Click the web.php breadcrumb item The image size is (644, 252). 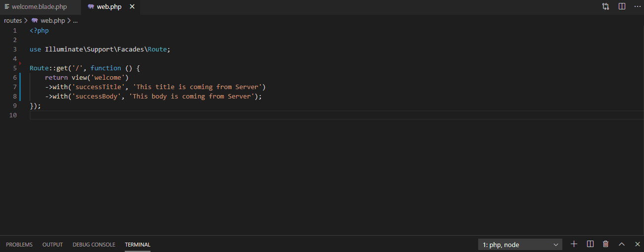[52, 21]
